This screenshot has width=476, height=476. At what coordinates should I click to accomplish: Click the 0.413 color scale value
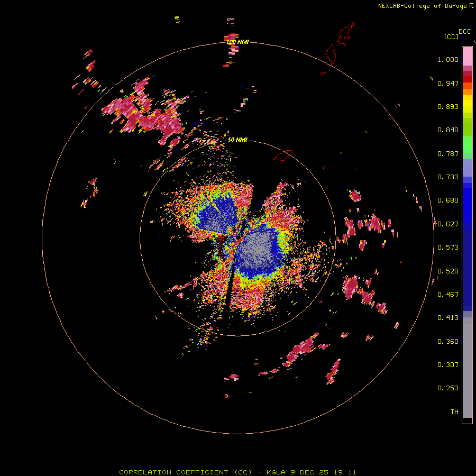(448, 318)
